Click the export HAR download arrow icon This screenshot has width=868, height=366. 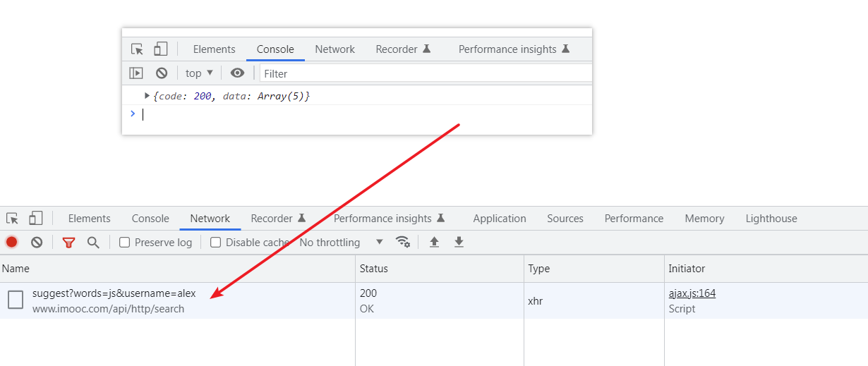pyautogui.click(x=459, y=243)
